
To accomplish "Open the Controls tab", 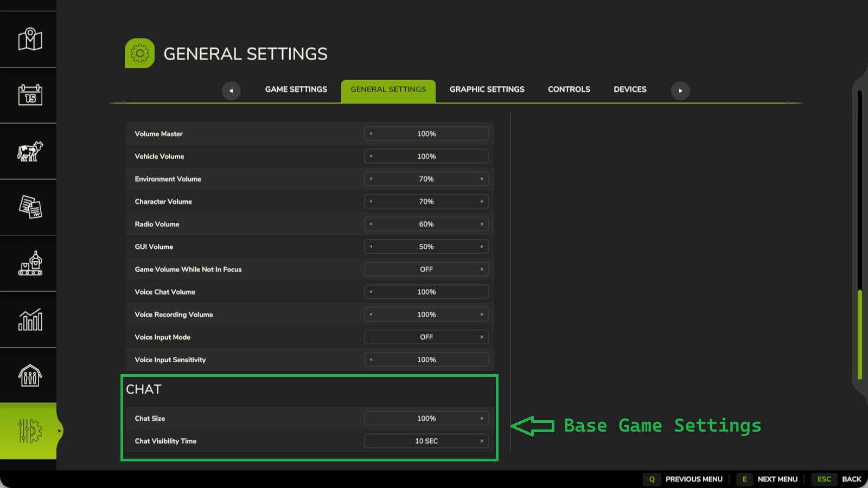I will (x=569, y=89).
